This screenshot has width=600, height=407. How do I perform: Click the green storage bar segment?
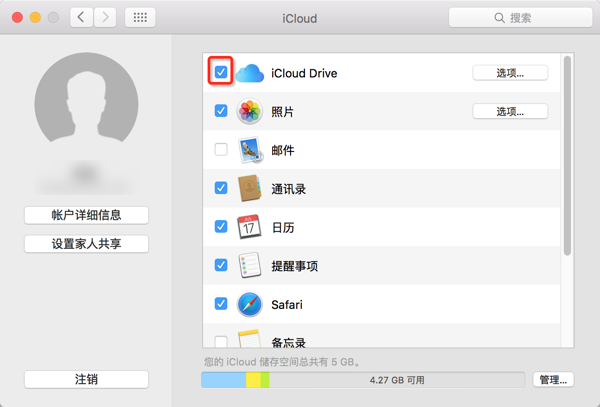tap(265, 380)
